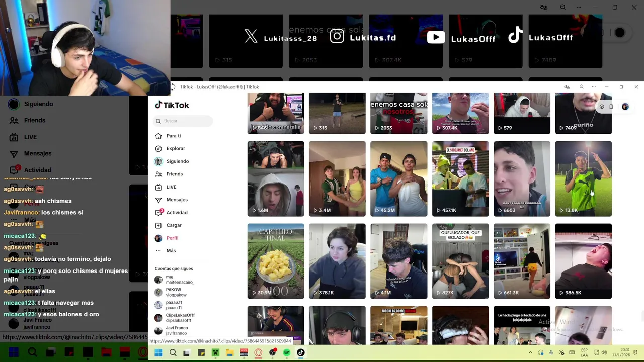Open Minecraft from the taskbar
The image size is (644, 362).
pos(215,353)
